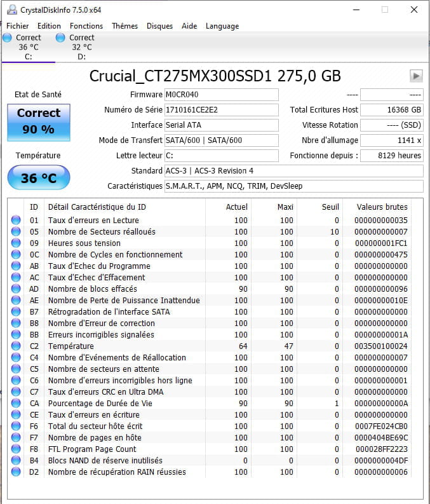
Task: Click the CrystalDiskInfo app icon in title bar
Action: [12, 10]
